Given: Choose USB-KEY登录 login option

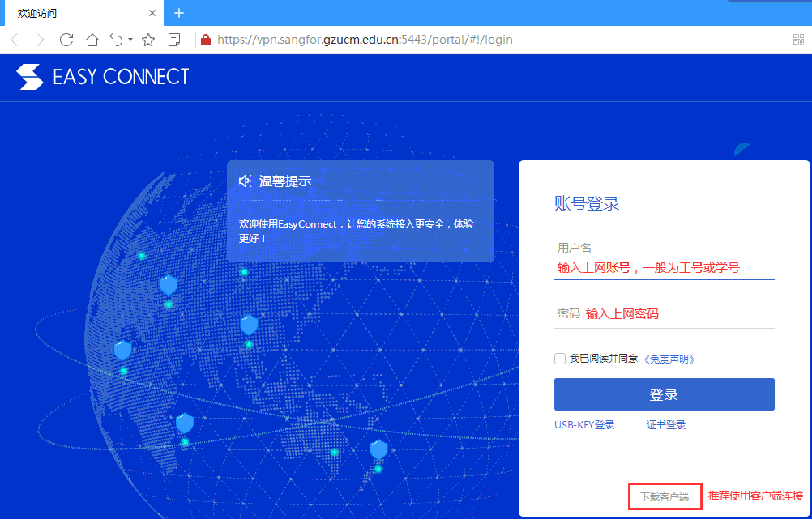Looking at the screenshot, I should (584, 425).
